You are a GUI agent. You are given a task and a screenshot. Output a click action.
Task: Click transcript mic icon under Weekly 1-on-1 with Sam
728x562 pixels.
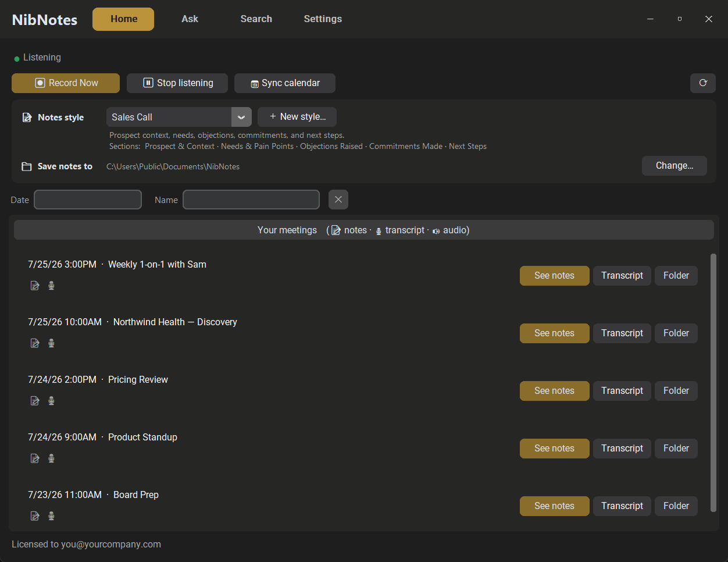[51, 286]
